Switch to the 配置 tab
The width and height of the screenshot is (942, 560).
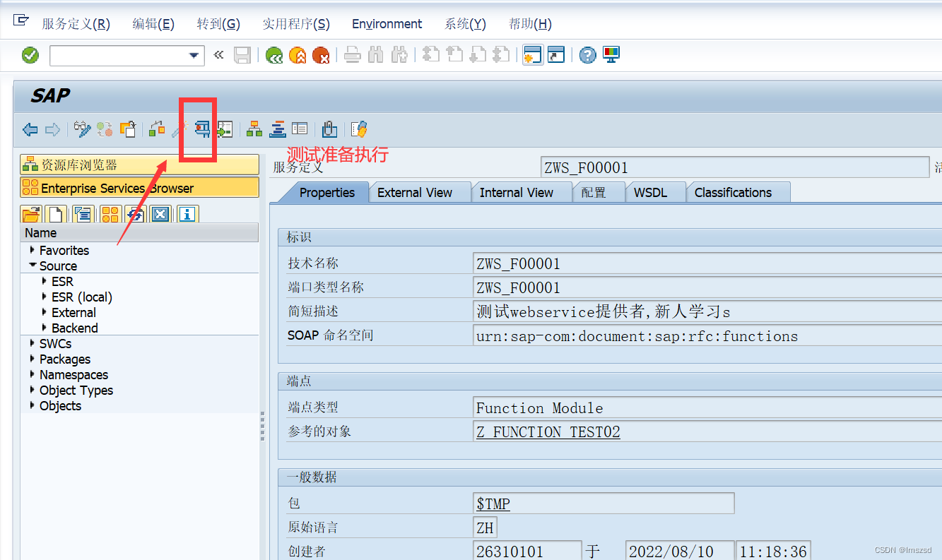[599, 193]
